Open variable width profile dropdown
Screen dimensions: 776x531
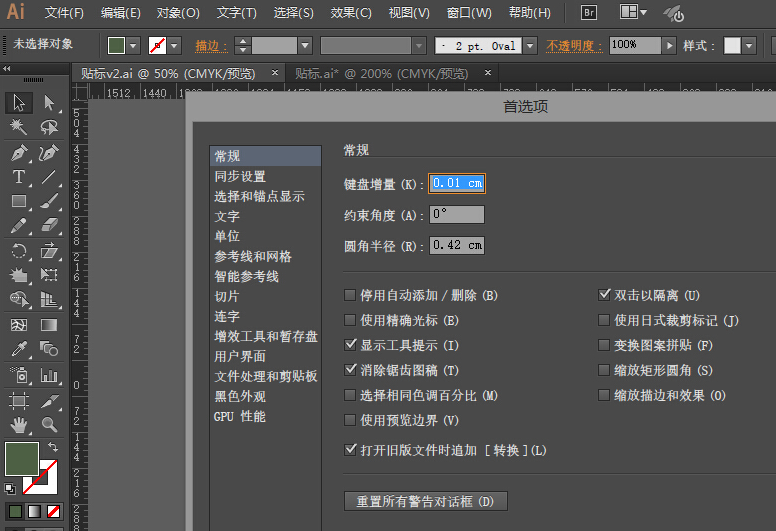coord(419,46)
